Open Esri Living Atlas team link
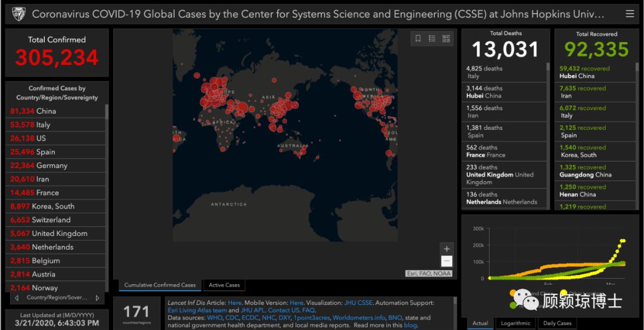 (197, 310)
